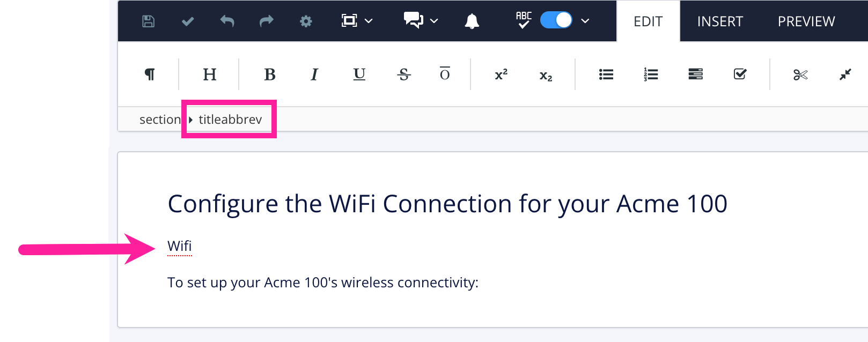Undo the last change
This screenshot has width=868, height=342.
[x=227, y=21]
